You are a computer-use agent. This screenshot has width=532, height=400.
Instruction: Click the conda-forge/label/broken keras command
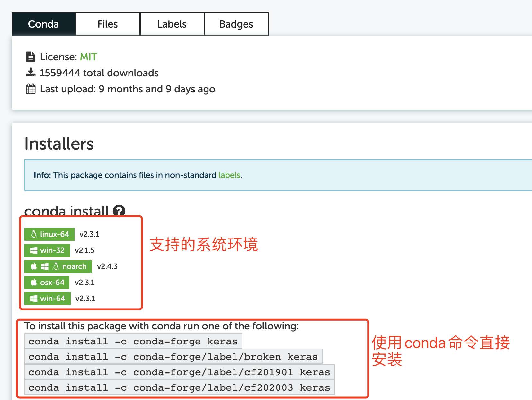(173, 357)
